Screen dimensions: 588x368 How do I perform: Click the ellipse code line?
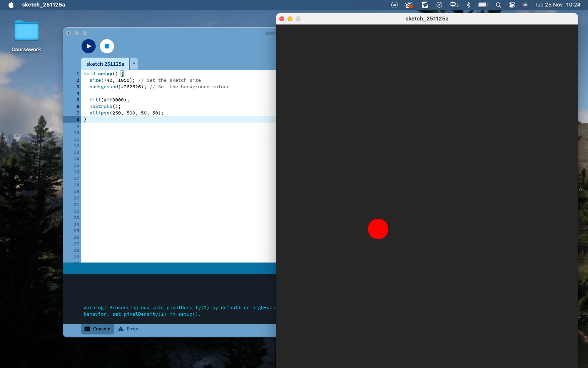126,113
